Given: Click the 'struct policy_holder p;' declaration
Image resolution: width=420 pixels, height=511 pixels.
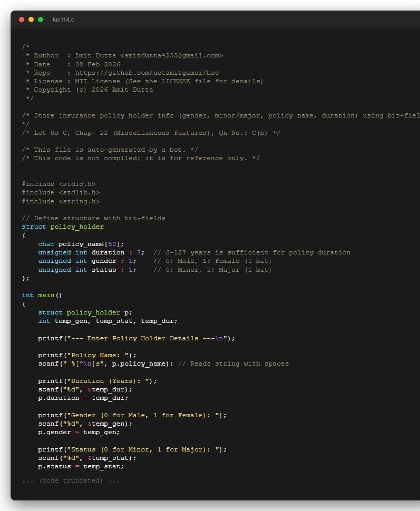Looking at the screenshot, I should [85, 312].
